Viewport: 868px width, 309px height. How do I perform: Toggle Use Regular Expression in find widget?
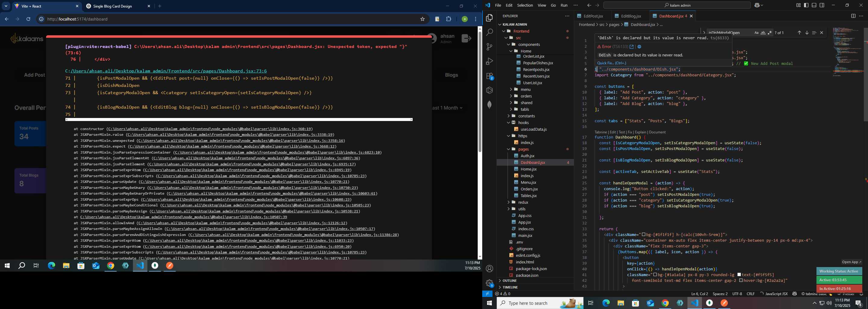click(x=770, y=33)
